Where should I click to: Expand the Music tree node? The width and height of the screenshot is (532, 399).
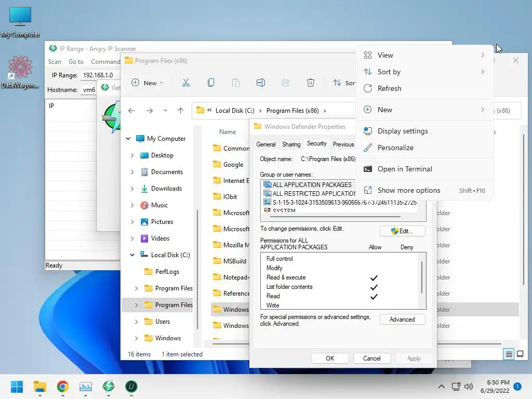coord(132,205)
